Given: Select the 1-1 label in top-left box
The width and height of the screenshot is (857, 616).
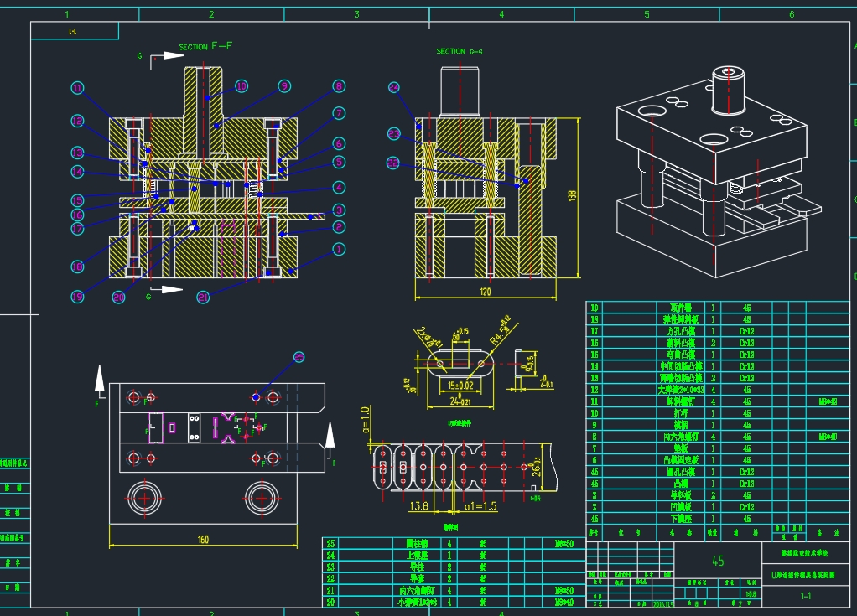Looking at the screenshot, I should 73,32.
